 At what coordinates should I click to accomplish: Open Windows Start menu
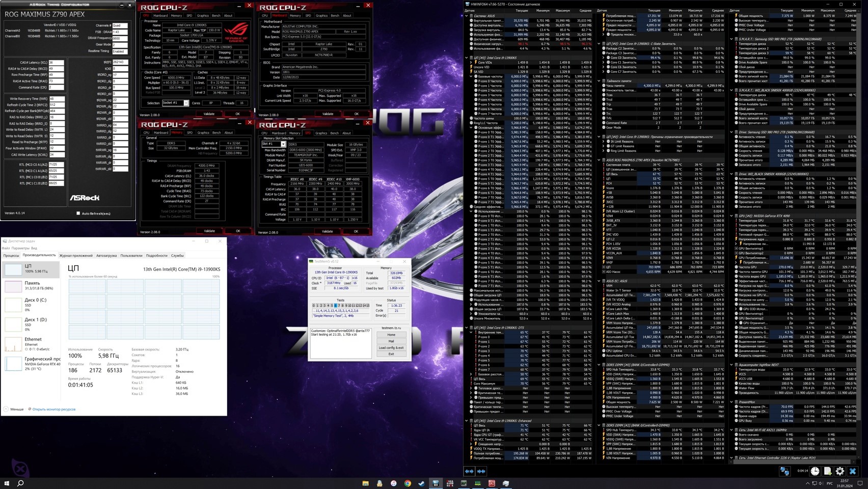(7, 483)
